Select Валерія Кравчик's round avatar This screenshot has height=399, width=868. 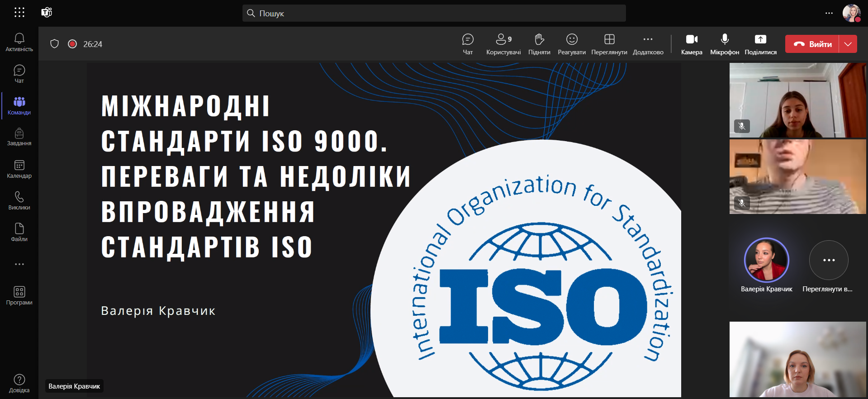point(766,260)
